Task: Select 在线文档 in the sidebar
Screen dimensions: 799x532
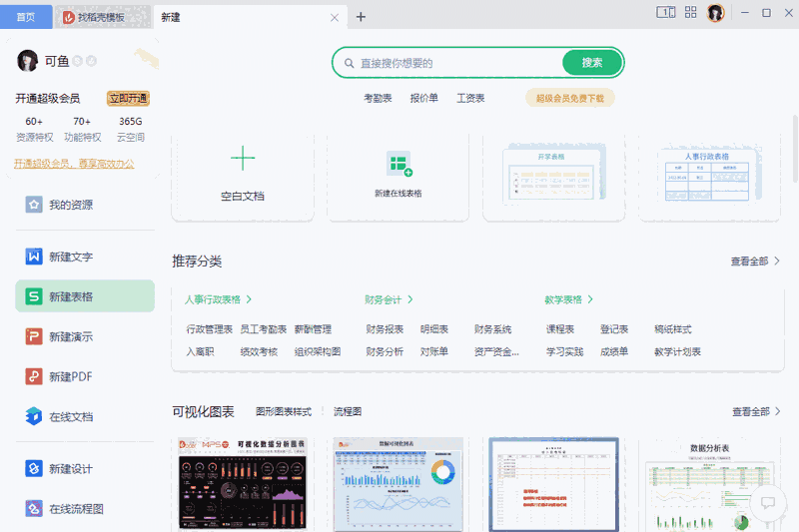Action: coord(85,416)
